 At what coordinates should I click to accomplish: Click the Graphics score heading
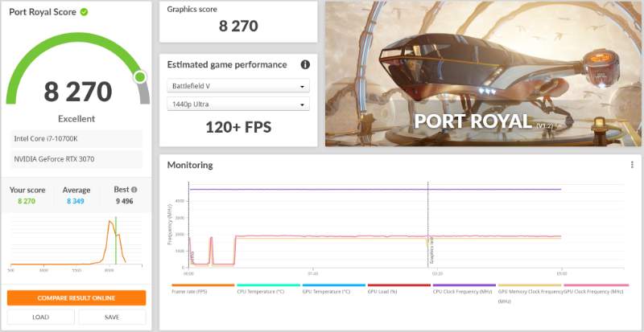click(192, 9)
